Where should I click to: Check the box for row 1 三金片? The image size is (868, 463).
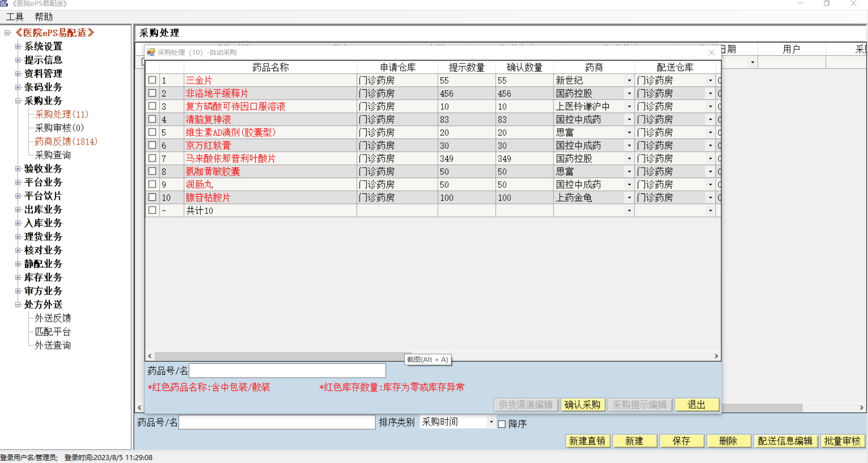(x=152, y=80)
